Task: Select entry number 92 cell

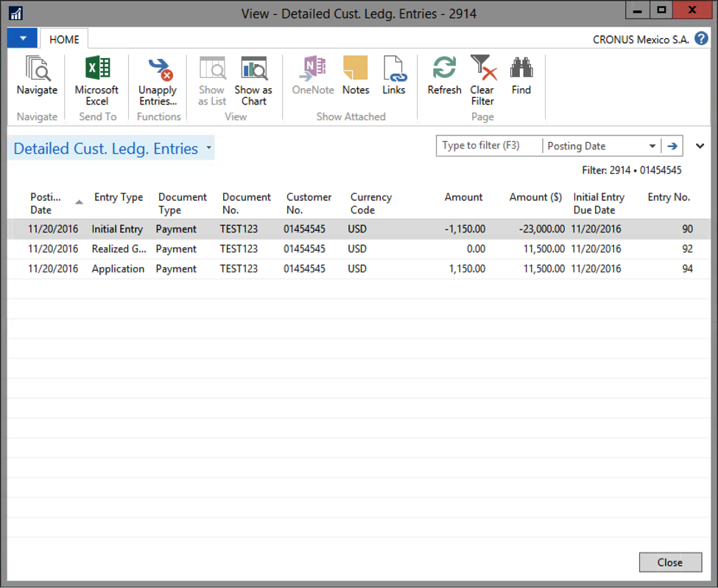Action: (687, 249)
